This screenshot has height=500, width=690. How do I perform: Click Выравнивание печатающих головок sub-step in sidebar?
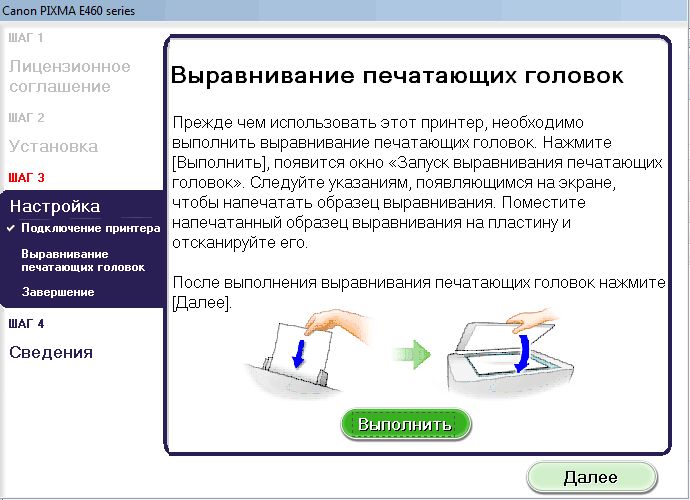pyautogui.click(x=83, y=261)
